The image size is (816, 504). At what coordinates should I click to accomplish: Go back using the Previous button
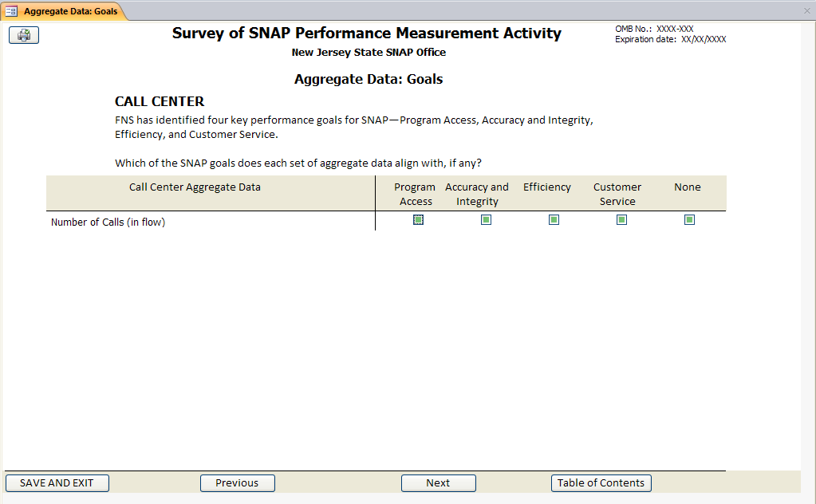click(x=237, y=482)
